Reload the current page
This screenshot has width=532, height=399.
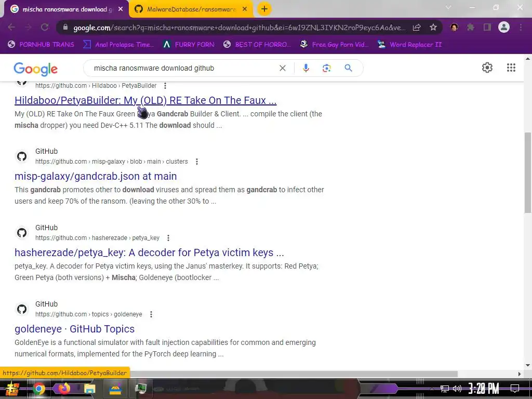[x=45, y=28]
